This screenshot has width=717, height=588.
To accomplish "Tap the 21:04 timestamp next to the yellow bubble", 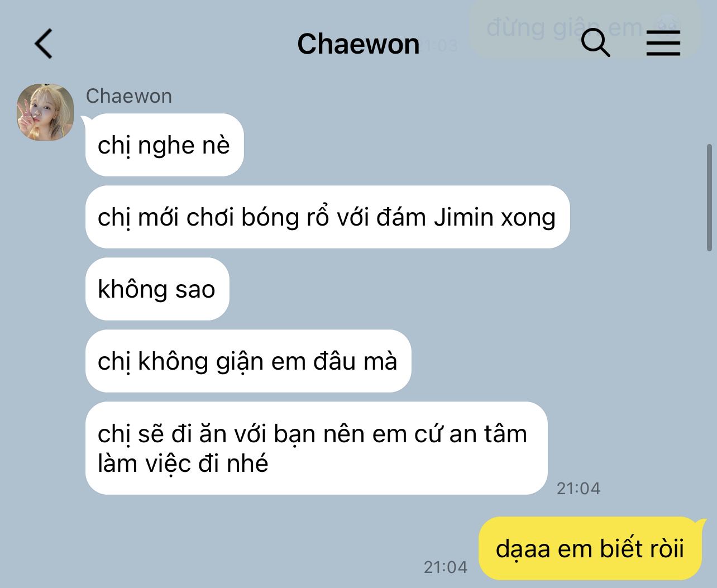I will pyautogui.click(x=446, y=567).
